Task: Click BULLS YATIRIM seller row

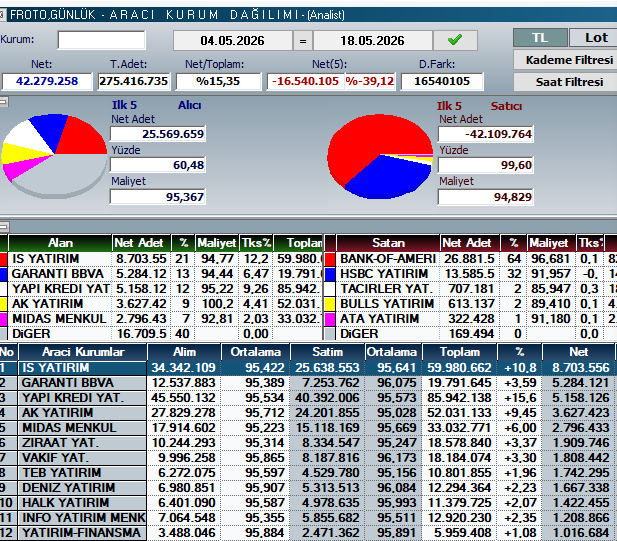Action: 471,304
